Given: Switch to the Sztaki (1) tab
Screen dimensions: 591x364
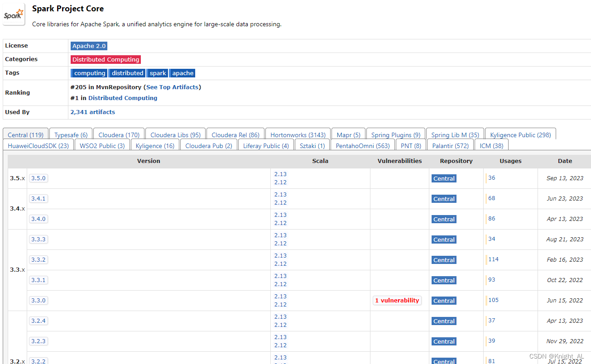Looking at the screenshot, I should [x=312, y=146].
